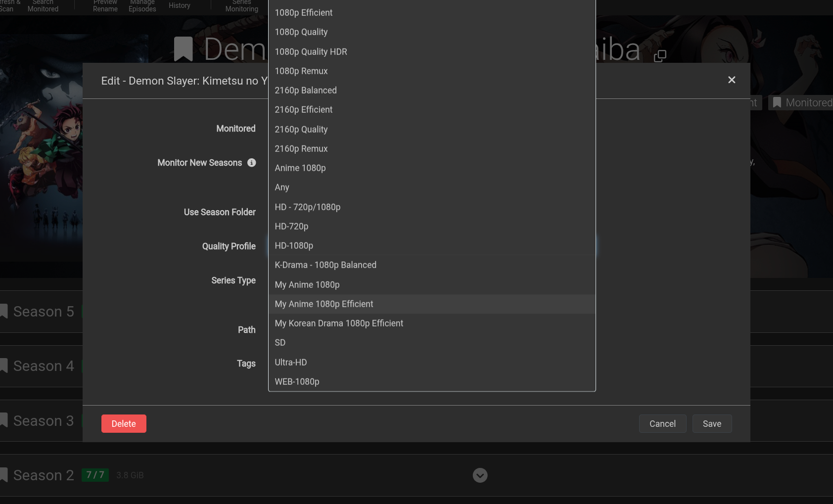Image resolution: width=833 pixels, height=504 pixels.
Task: Click the alternate titles icon beside series title
Action: (660, 56)
